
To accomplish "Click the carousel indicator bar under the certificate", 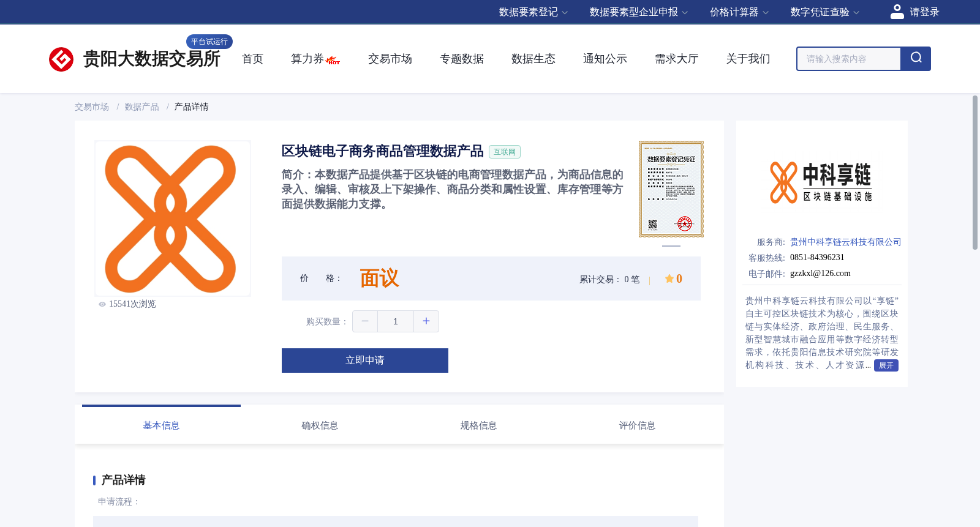I will tap(671, 246).
